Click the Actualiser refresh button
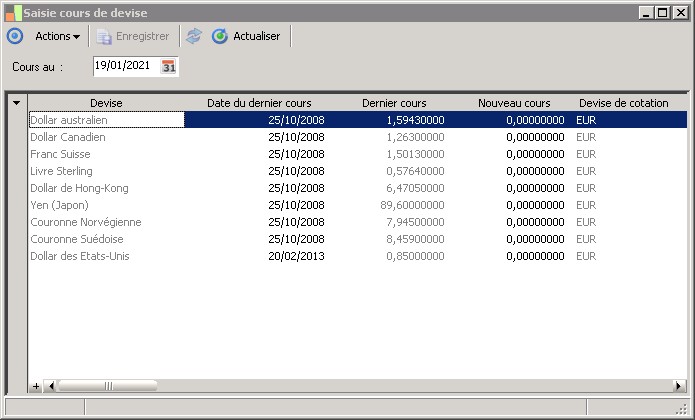Viewport: 695px width, 420px height. [246, 36]
